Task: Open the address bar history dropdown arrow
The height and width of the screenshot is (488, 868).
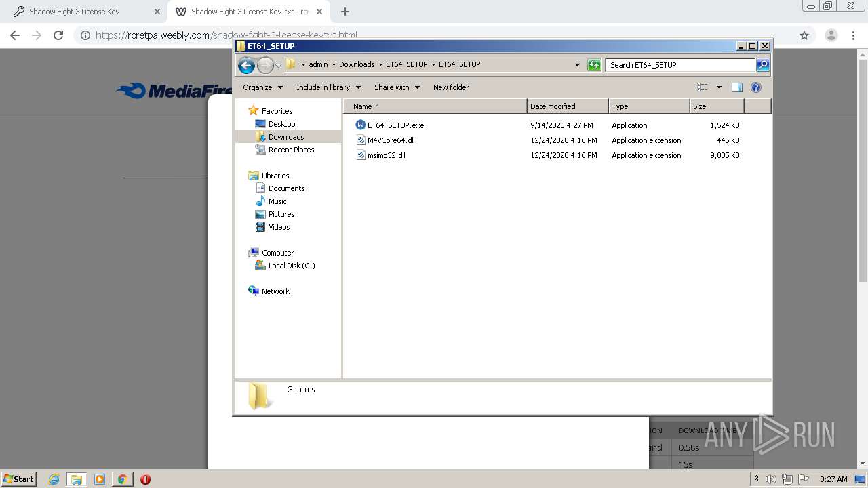Action: coord(577,65)
